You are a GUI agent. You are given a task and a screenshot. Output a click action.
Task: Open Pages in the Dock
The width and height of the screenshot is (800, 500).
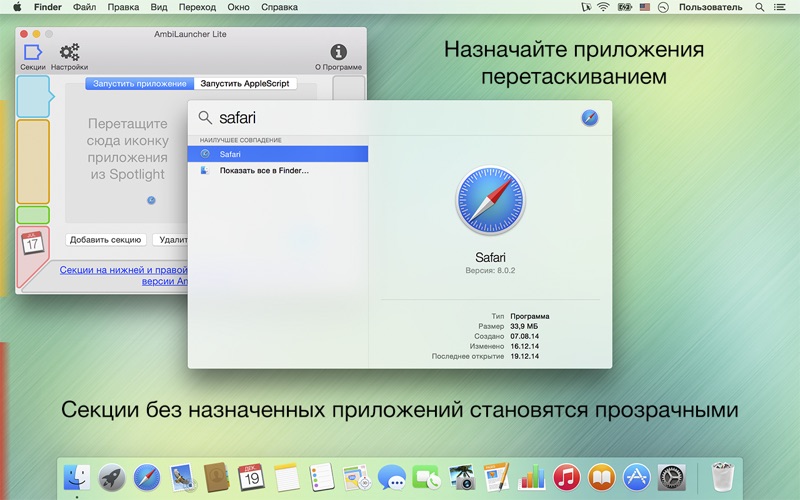click(496, 478)
